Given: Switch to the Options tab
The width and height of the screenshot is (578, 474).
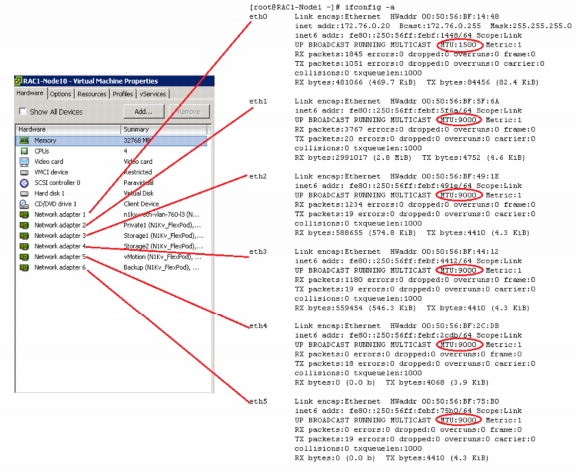Looking at the screenshot, I should pos(60,94).
